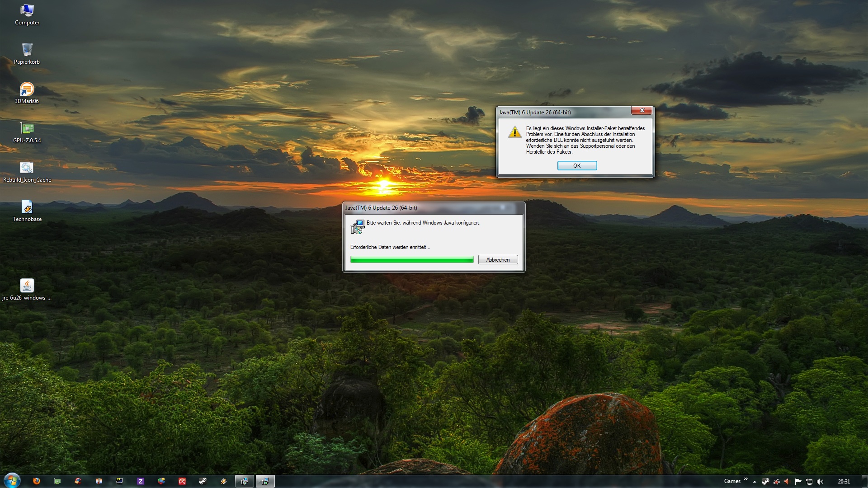Click Abbrechen in the Java installer dialog

498,260
